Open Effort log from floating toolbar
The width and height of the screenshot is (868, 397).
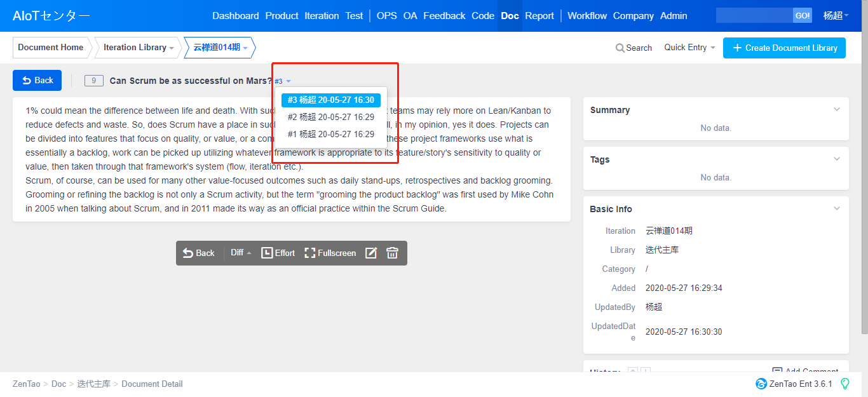pyautogui.click(x=278, y=253)
